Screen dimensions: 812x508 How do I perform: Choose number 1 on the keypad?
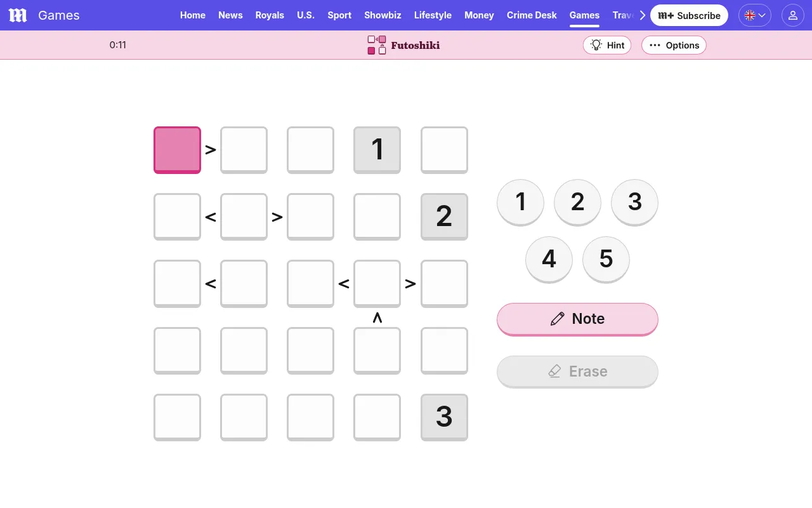[520, 202]
